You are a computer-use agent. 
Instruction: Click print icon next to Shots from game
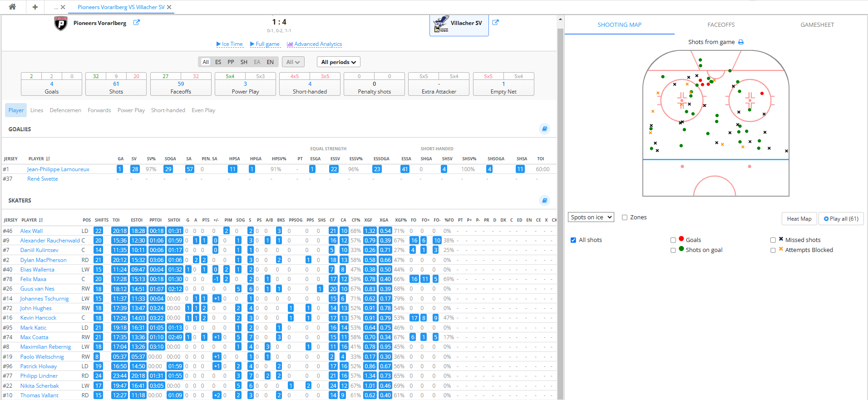click(741, 42)
